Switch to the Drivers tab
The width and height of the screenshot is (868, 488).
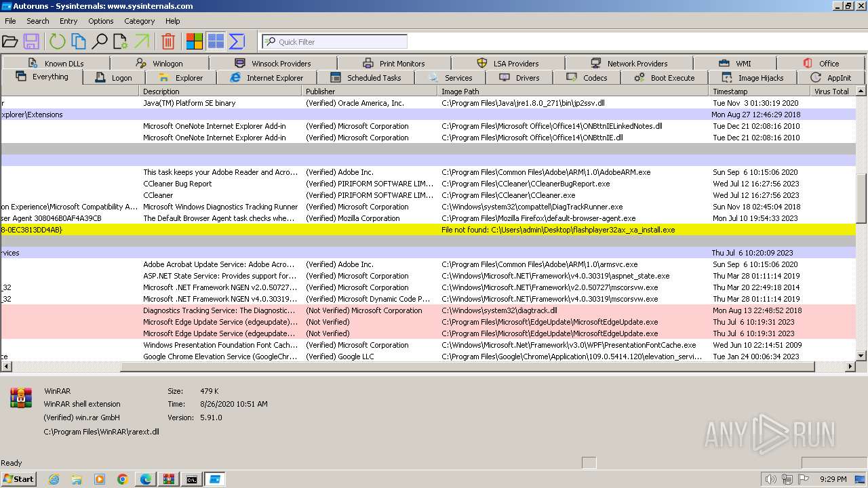point(519,78)
